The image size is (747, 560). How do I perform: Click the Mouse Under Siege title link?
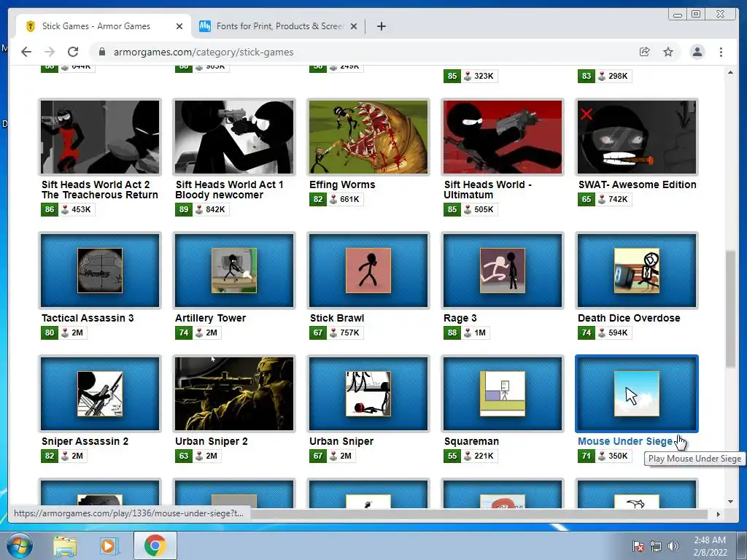coord(625,441)
